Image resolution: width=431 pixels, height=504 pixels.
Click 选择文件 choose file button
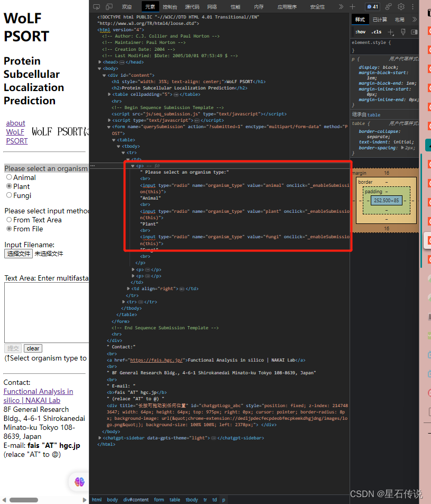(19, 254)
